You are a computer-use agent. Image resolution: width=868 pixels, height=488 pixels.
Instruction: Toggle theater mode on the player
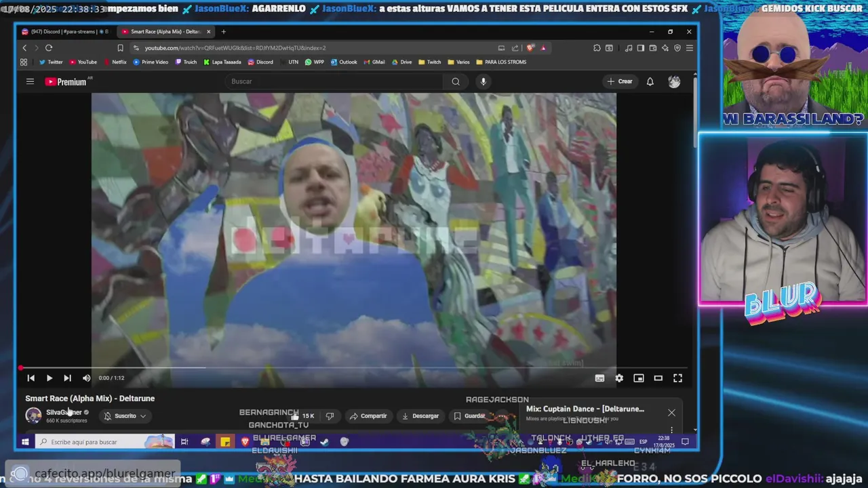(x=658, y=378)
